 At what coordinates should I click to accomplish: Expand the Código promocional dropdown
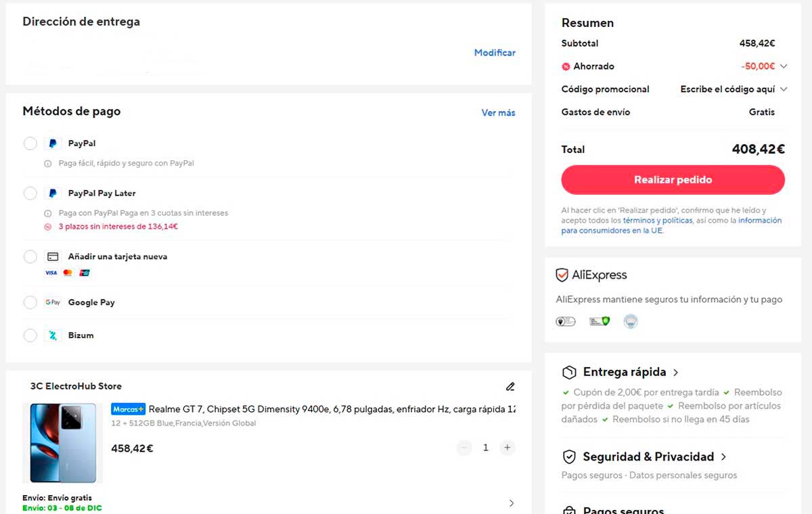(783, 89)
